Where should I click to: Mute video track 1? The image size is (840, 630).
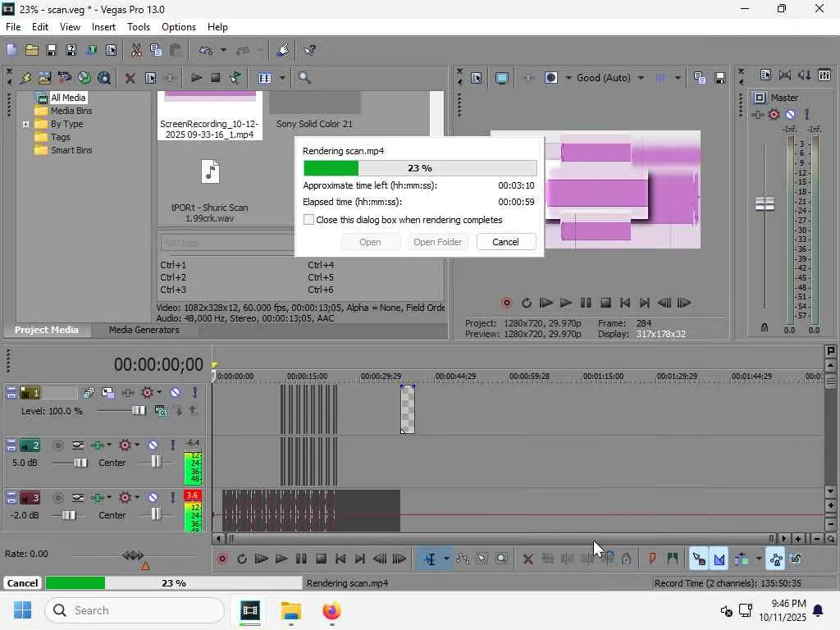click(176, 393)
